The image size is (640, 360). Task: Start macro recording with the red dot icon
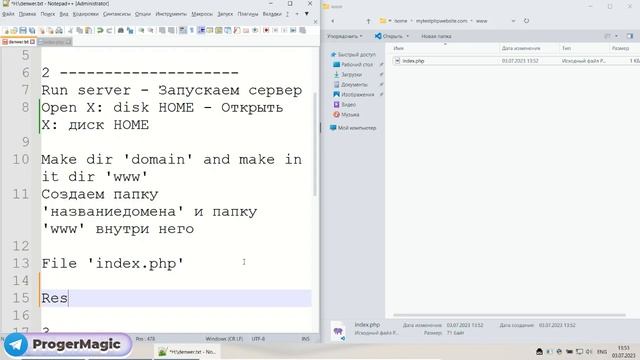point(266,31)
